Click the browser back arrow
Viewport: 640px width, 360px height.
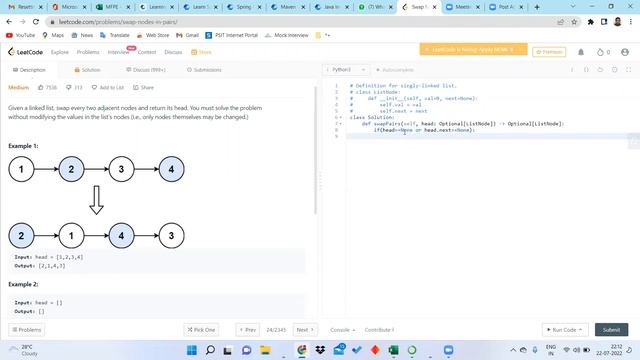(x=9, y=22)
